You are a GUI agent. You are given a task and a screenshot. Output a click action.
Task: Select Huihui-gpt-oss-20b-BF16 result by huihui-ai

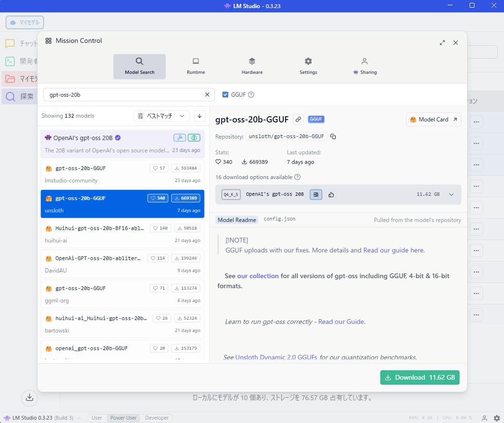[x=123, y=234]
